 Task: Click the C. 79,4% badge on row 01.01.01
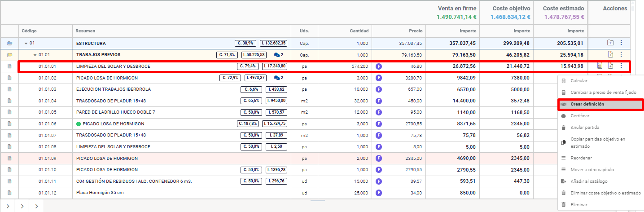click(248, 66)
